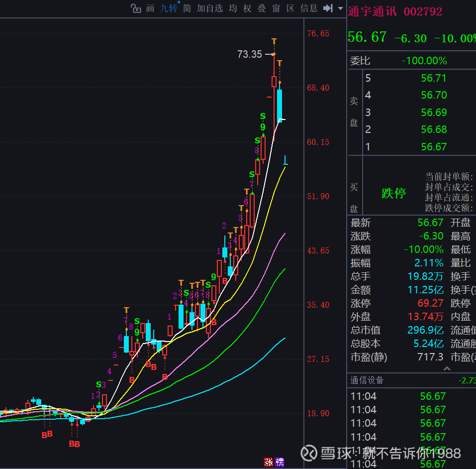Click the 73.35 high price label
476x469 pixels.
click(x=250, y=54)
